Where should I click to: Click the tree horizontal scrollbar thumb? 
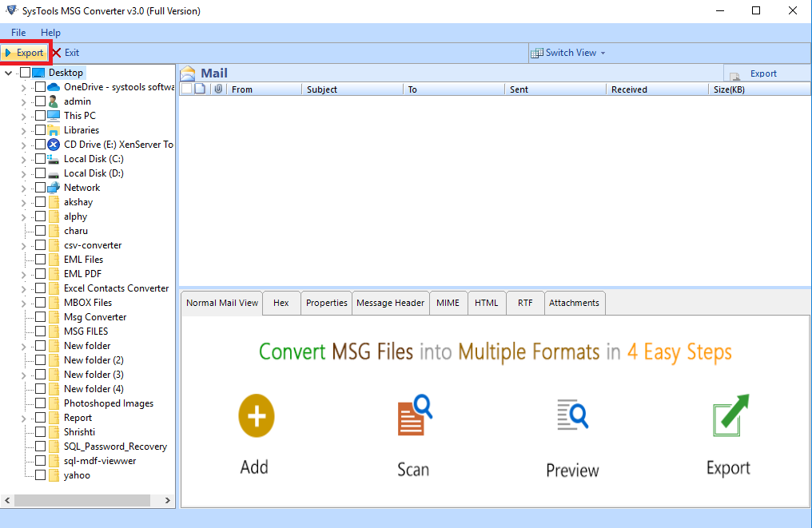point(82,501)
